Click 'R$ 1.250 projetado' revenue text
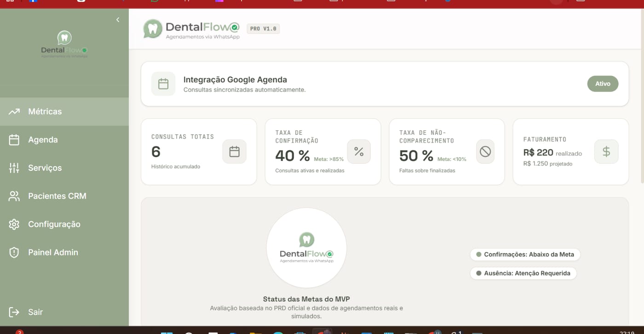This screenshot has height=334, width=644. coord(548,164)
